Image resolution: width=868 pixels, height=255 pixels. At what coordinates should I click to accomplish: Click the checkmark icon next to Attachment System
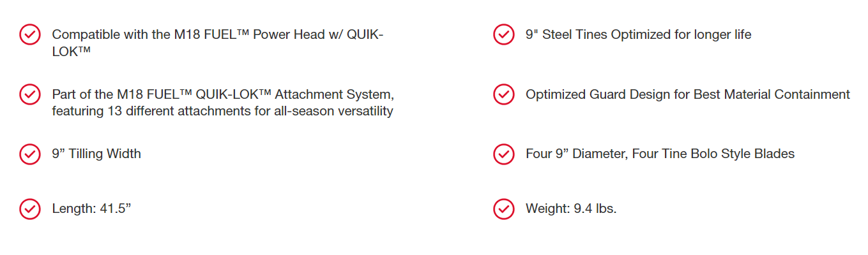[30, 94]
